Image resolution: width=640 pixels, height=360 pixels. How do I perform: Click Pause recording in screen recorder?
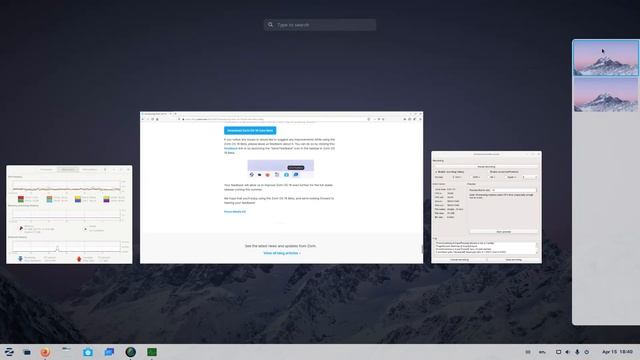486,167
